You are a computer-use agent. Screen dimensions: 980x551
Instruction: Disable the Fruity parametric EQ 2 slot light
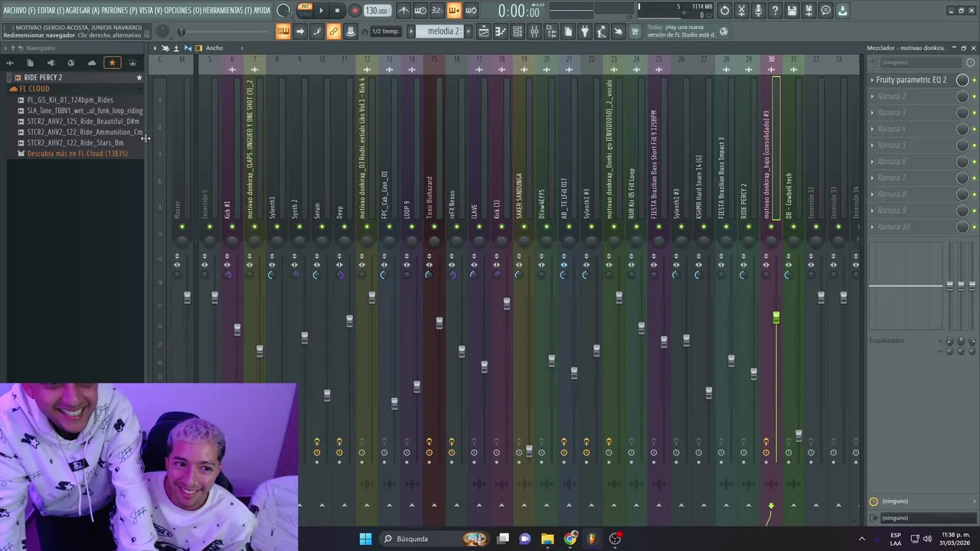(x=974, y=80)
